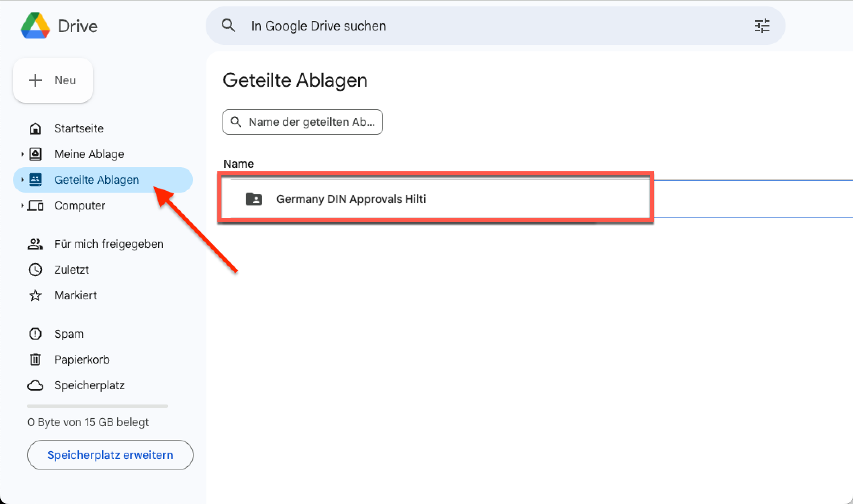
Task: Expand the Meine Ablage tree
Action: click(22, 154)
